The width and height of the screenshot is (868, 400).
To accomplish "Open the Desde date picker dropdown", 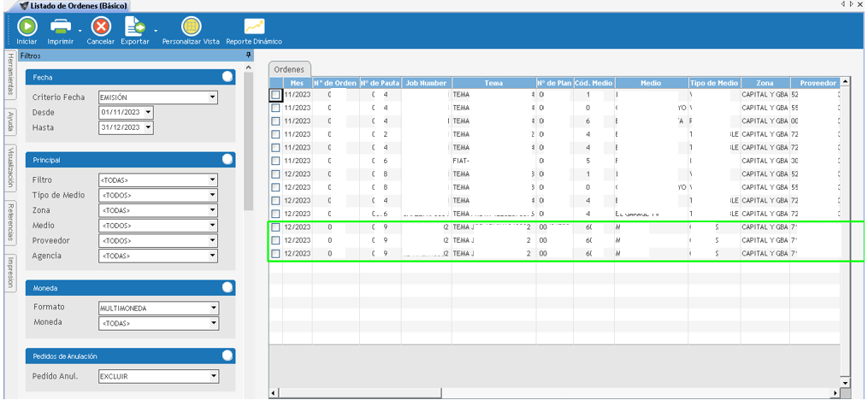I will 148,112.
